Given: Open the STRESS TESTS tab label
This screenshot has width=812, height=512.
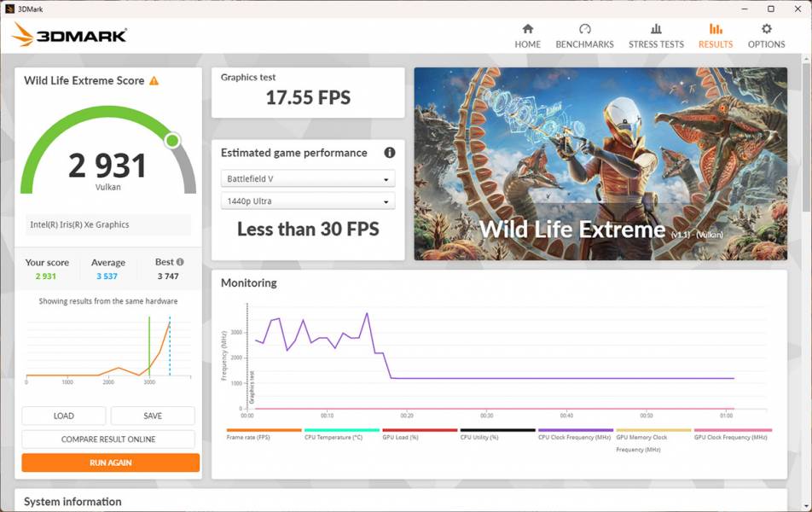Looking at the screenshot, I should point(656,44).
